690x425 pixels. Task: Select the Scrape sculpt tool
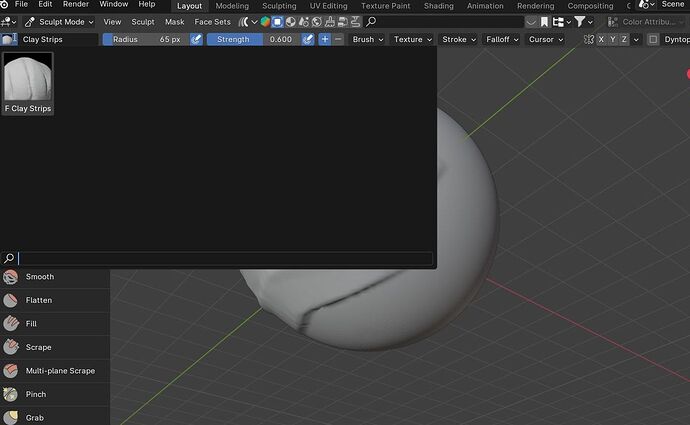click(x=55, y=347)
